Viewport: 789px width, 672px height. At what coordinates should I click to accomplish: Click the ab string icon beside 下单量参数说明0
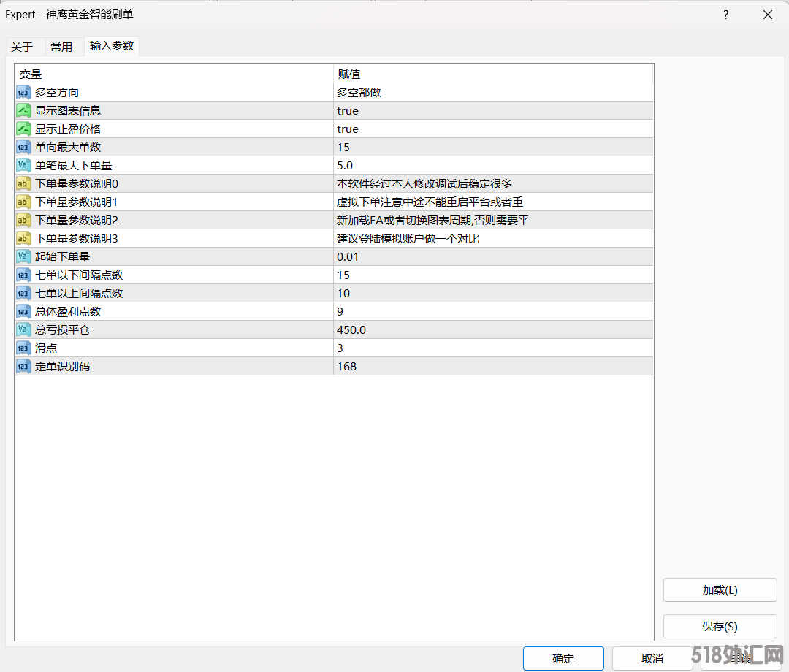coord(23,183)
